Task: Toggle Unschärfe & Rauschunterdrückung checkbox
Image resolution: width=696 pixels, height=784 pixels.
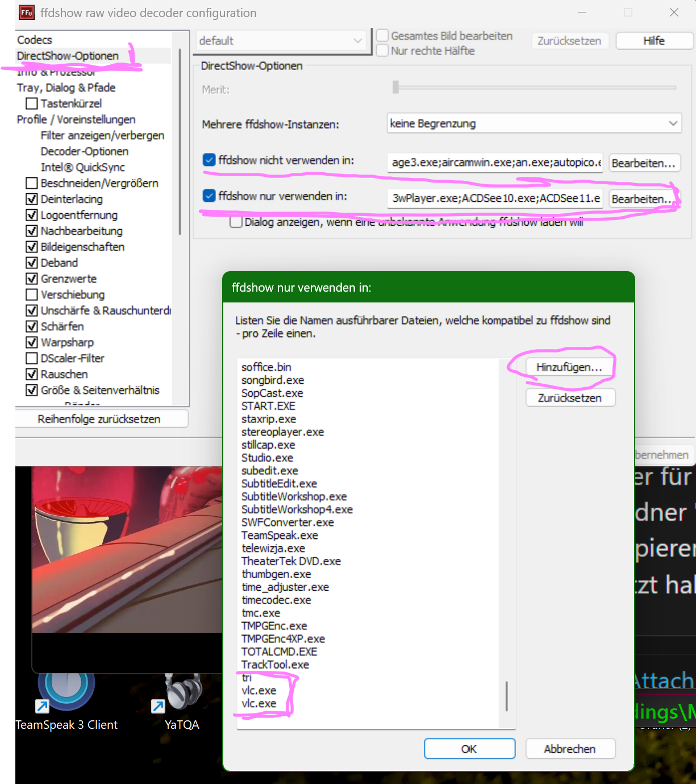Action: (x=32, y=310)
